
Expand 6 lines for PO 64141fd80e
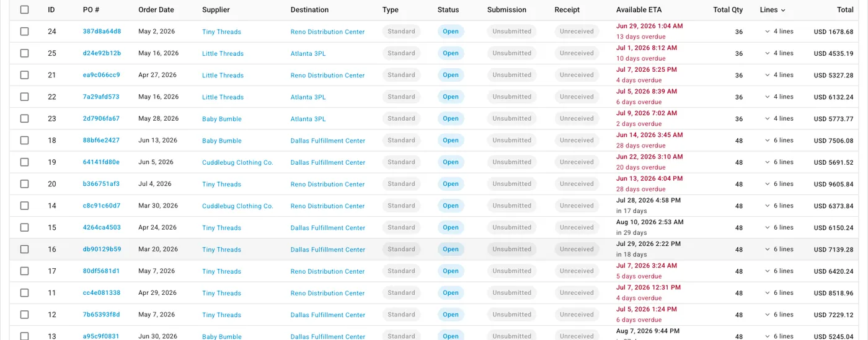coord(779,162)
